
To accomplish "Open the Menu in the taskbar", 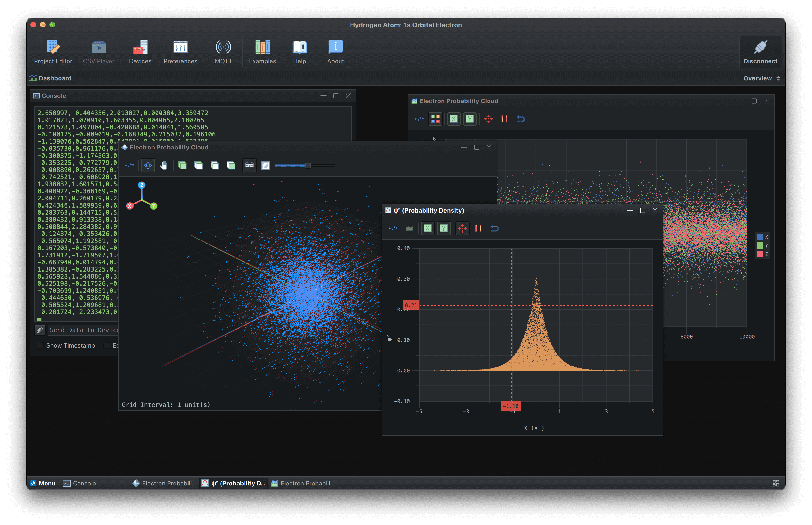I will [43, 483].
